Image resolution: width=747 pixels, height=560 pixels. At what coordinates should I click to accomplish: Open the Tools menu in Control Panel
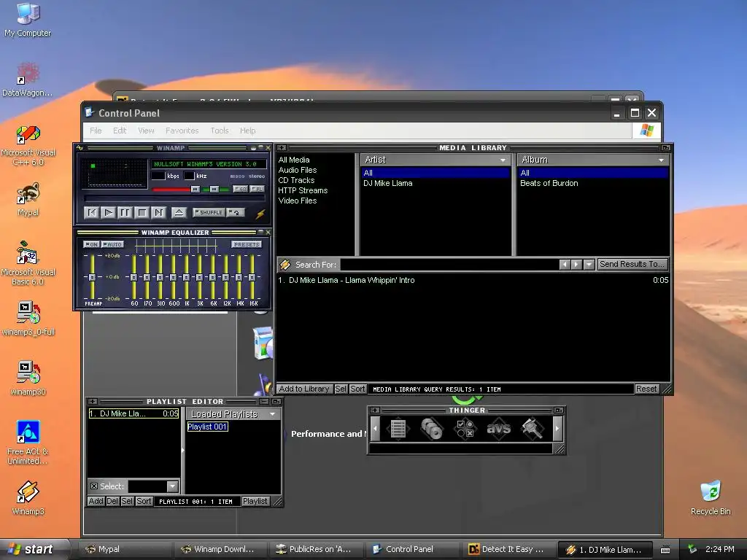point(220,131)
